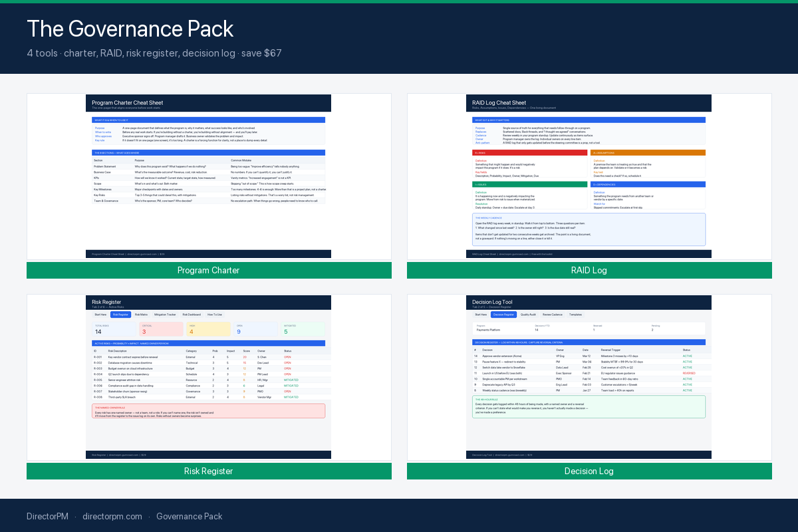Select Start Here tab in Risk Register preview
The height and width of the screenshot is (532, 798).
point(100,315)
